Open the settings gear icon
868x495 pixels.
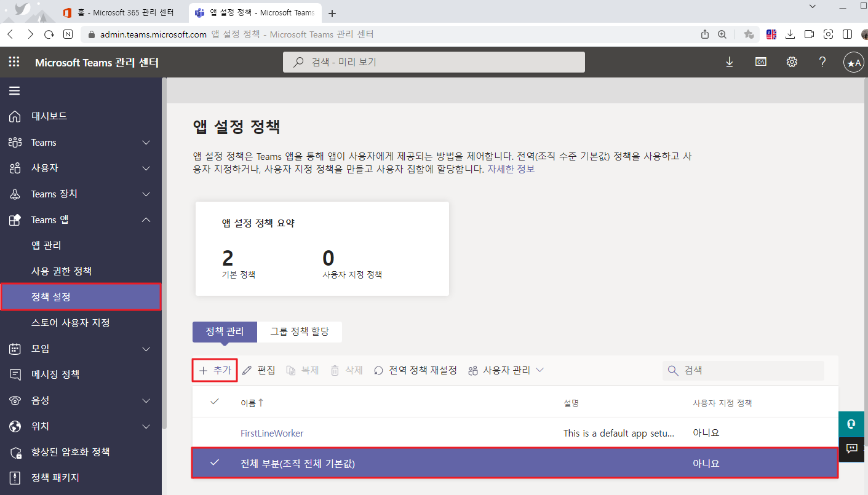(792, 62)
